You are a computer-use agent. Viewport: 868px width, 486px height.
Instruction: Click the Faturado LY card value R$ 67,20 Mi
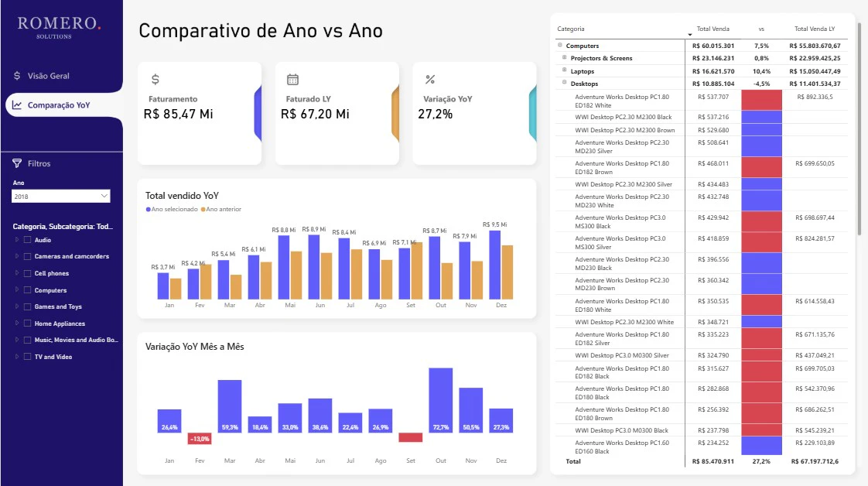315,114
